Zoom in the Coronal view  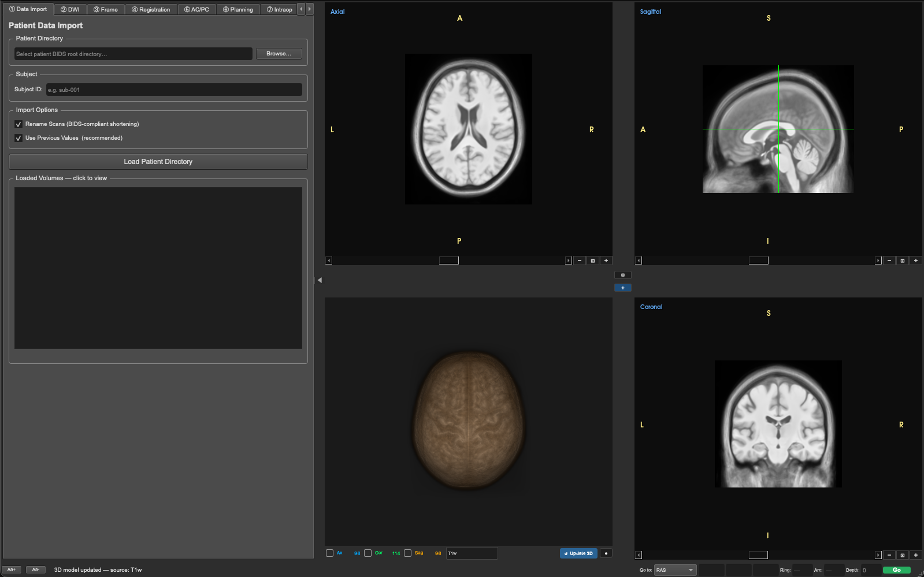916,555
